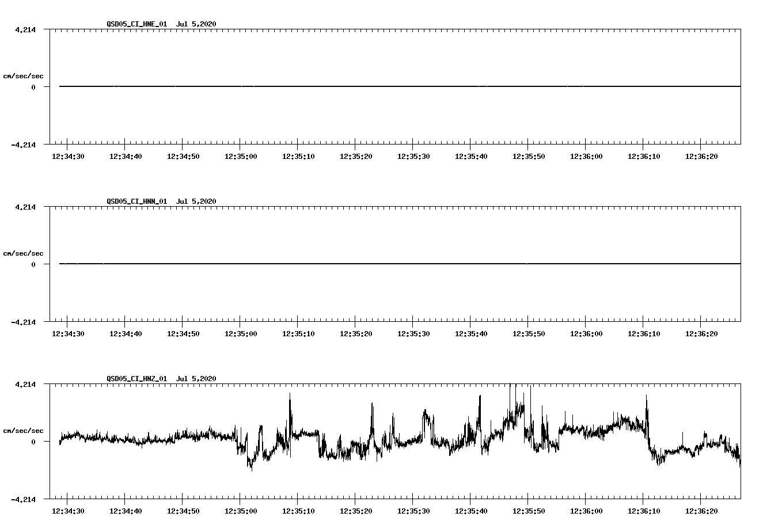Pick 12:34:40 time label under HNZ plot
Image resolution: width=782 pixels, height=532 pixels.
[126, 511]
